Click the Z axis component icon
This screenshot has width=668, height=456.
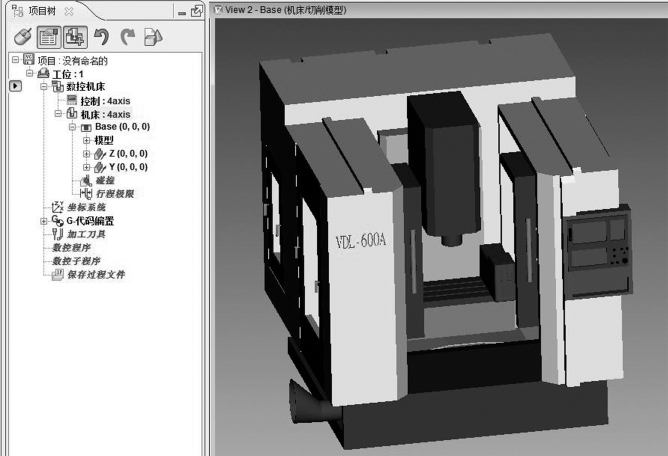[100, 154]
